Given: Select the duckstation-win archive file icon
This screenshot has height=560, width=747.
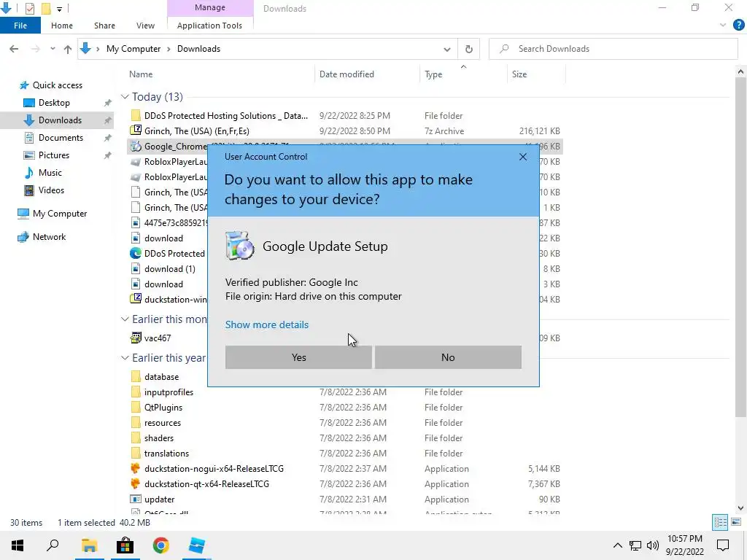Looking at the screenshot, I should click(x=136, y=298).
